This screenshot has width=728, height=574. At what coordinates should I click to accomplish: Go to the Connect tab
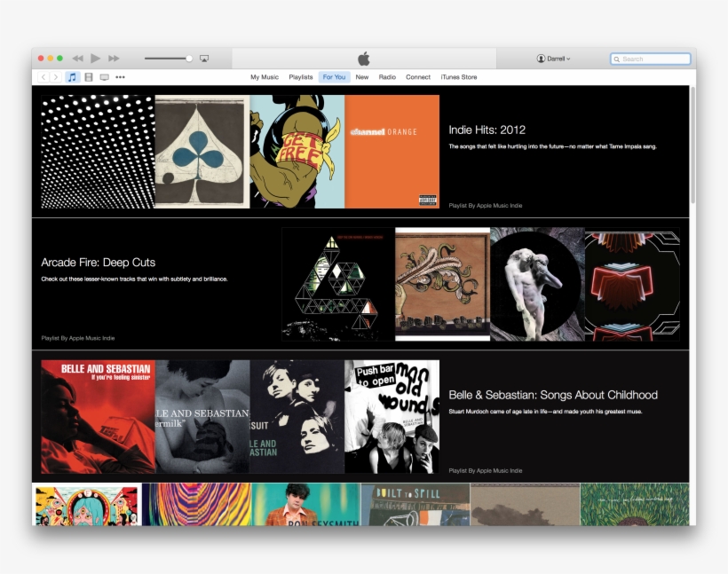click(x=418, y=77)
